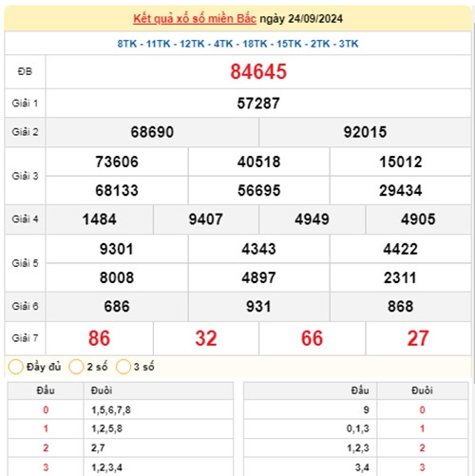Click the Giải 5 number 2311
The height and width of the screenshot is (476, 475).
(x=400, y=277)
